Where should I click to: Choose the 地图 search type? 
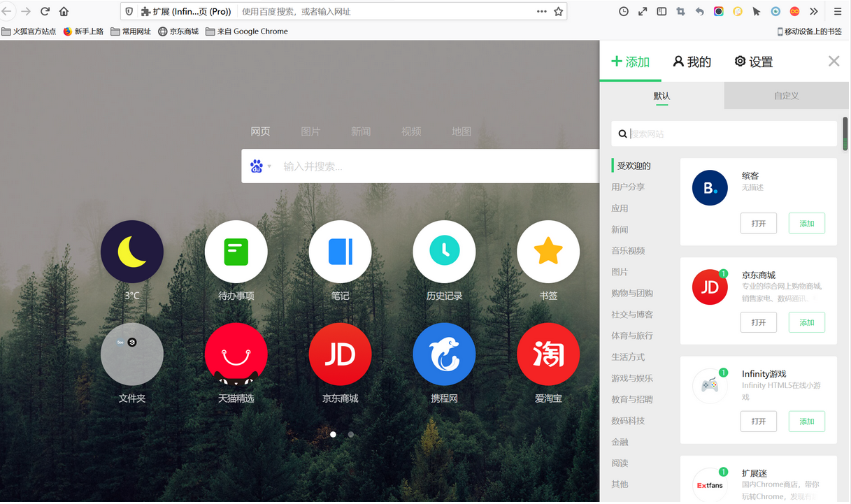(x=462, y=131)
